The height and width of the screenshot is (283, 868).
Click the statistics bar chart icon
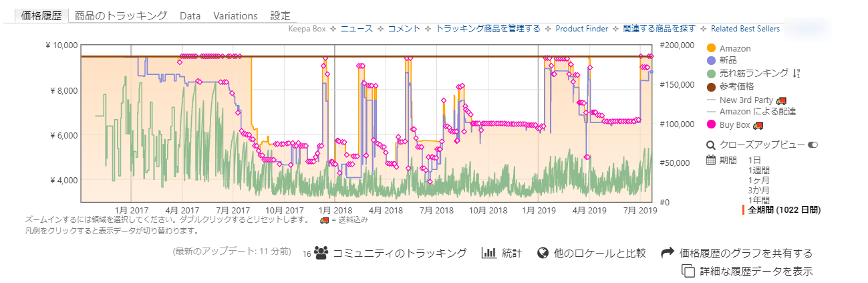pos(488,253)
